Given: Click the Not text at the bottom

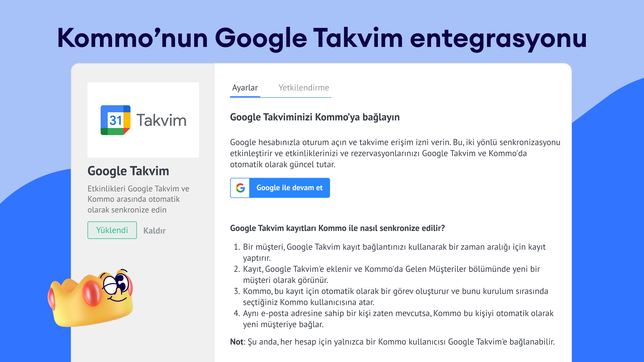Looking at the screenshot, I should [x=392, y=342].
